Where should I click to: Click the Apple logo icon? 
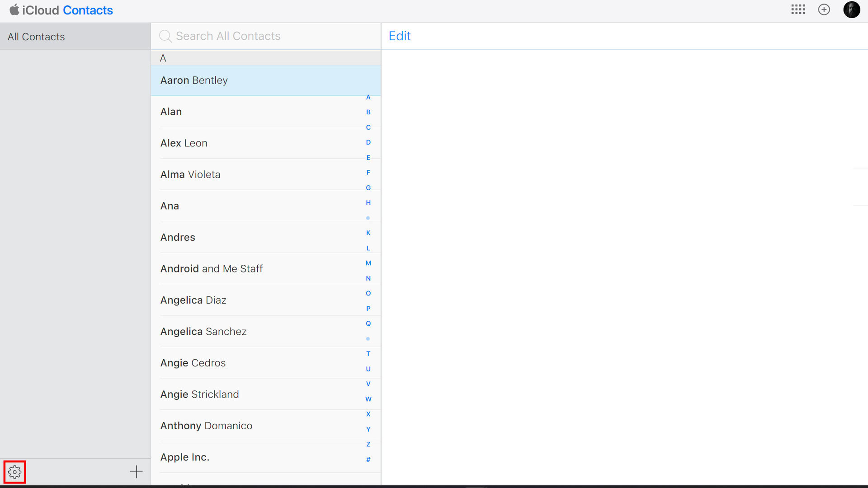14,9
